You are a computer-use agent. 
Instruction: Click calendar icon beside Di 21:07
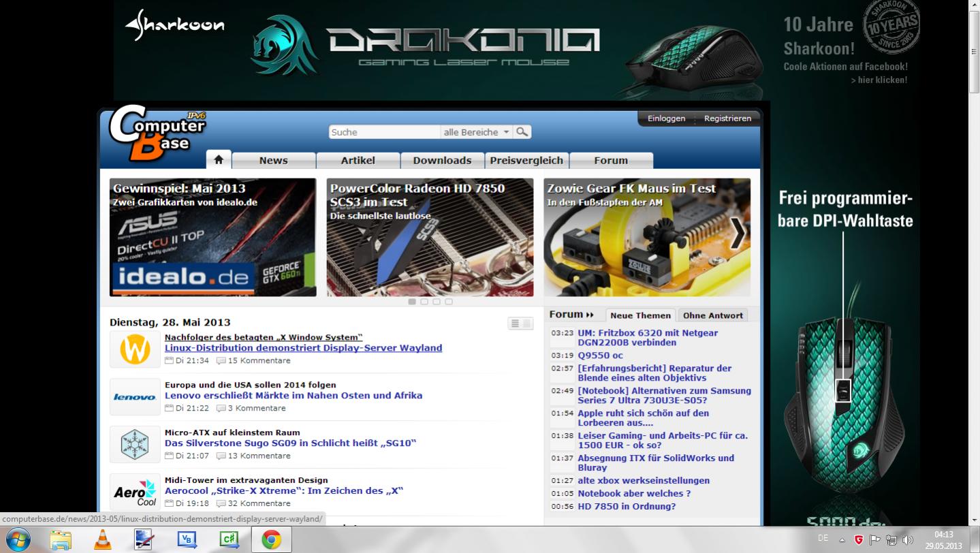pyautogui.click(x=169, y=456)
